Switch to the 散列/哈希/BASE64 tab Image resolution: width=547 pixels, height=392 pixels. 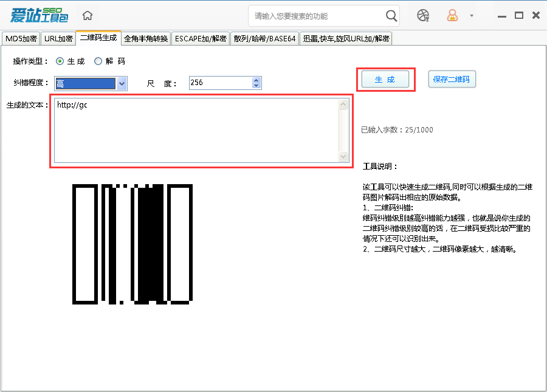point(264,38)
